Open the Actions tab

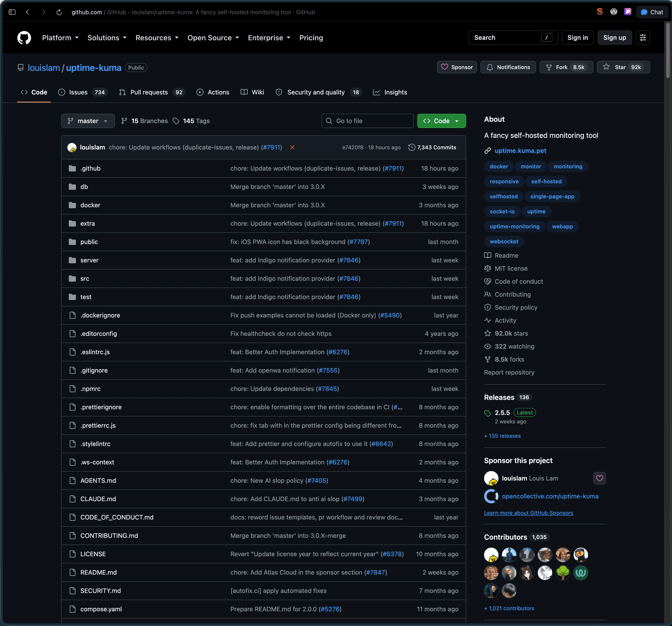(213, 92)
